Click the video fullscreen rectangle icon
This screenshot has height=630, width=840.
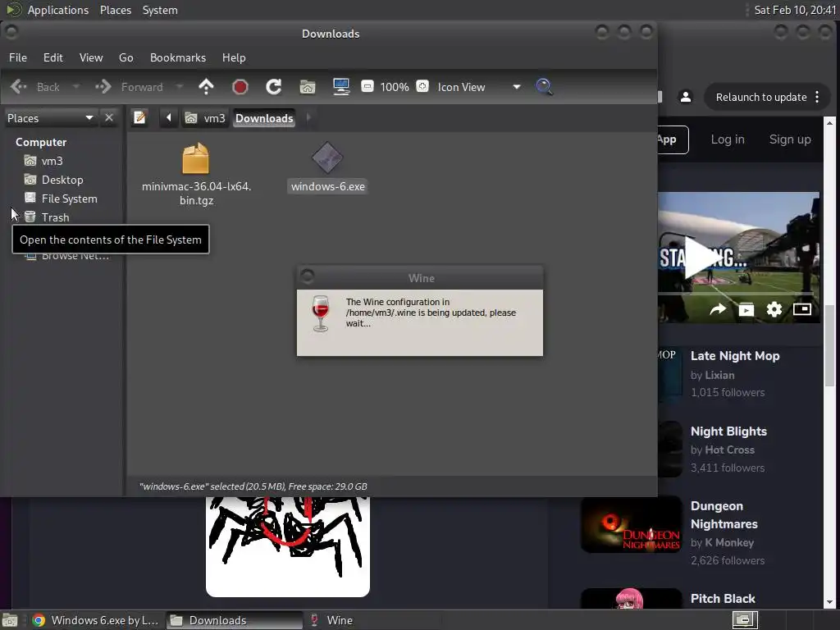click(x=802, y=309)
